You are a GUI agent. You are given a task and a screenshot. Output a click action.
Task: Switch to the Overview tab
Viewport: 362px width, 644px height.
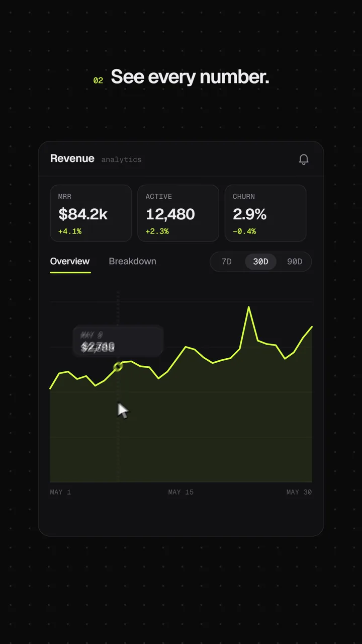pos(70,261)
